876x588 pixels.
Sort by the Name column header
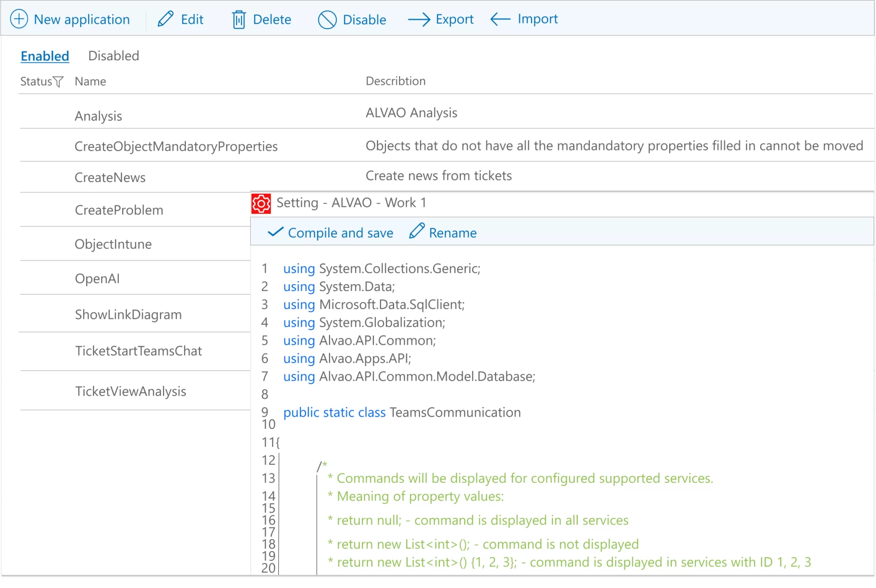click(x=91, y=82)
